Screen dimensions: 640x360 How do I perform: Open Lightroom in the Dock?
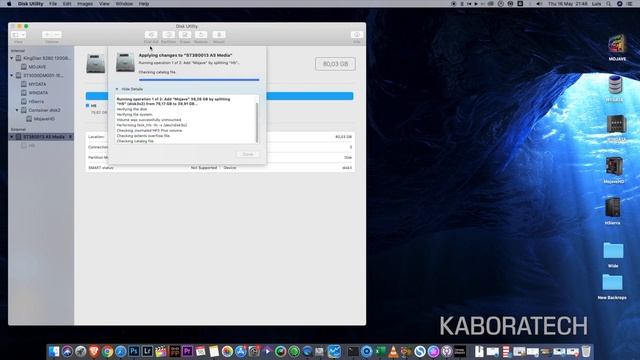(x=147, y=351)
